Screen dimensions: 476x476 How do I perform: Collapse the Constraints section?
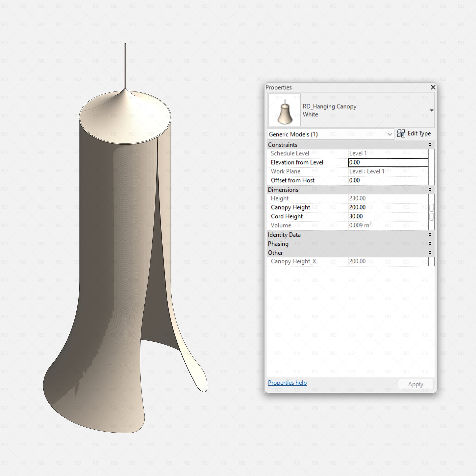[430, 145]
